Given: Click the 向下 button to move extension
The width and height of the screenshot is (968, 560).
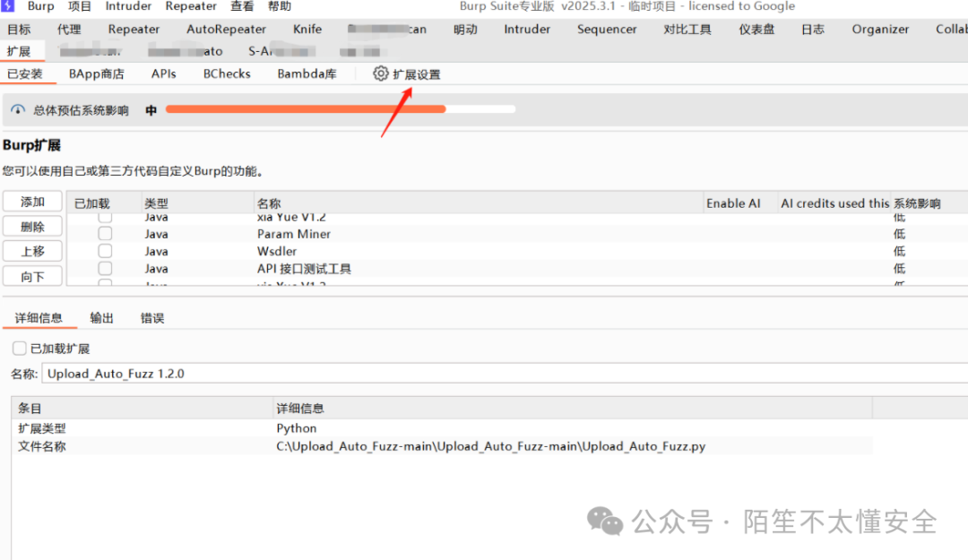Looking at the screenshot, I should [32, 276].
